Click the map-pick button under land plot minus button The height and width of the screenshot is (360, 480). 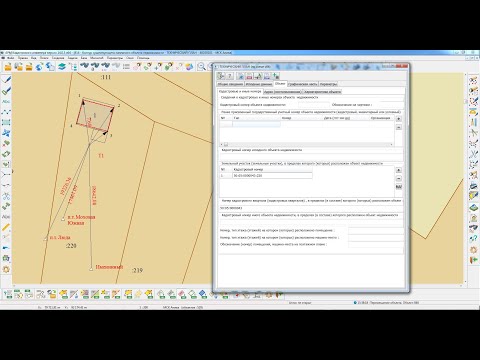coord(399,187)
